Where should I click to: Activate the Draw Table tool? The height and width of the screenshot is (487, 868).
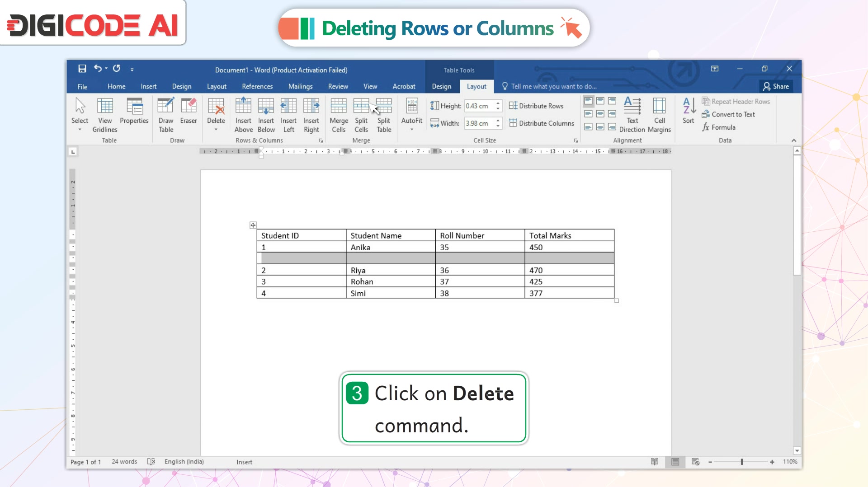pos(166,115)
